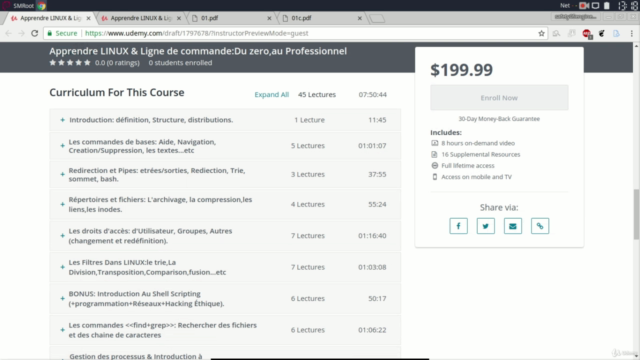This screenshot has width=640, height=360.
Task: Switch to 01c.pdf tab
Action: pos(322,18)
